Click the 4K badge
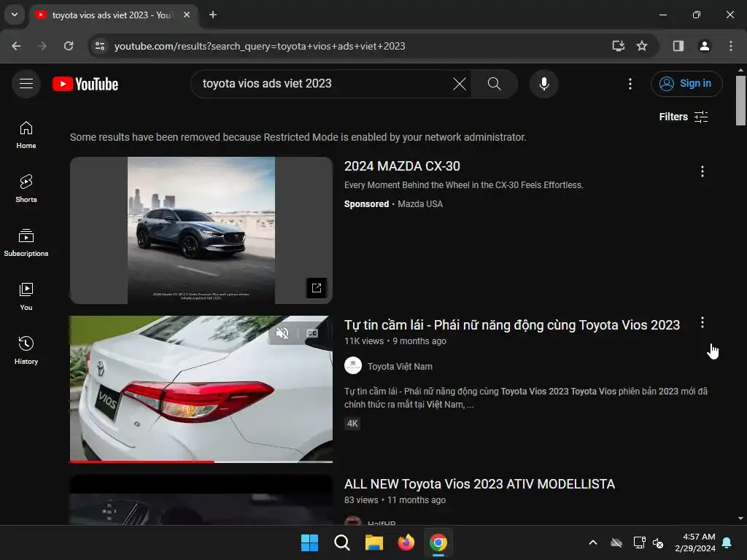This screenshot has height=560, width=747. pos(352,424)
